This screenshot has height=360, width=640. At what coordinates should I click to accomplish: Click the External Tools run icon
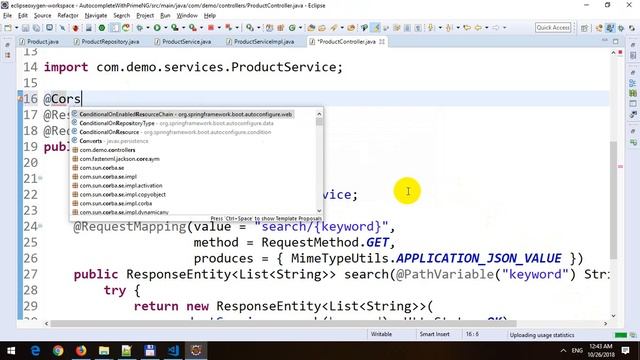pos(193,28)
